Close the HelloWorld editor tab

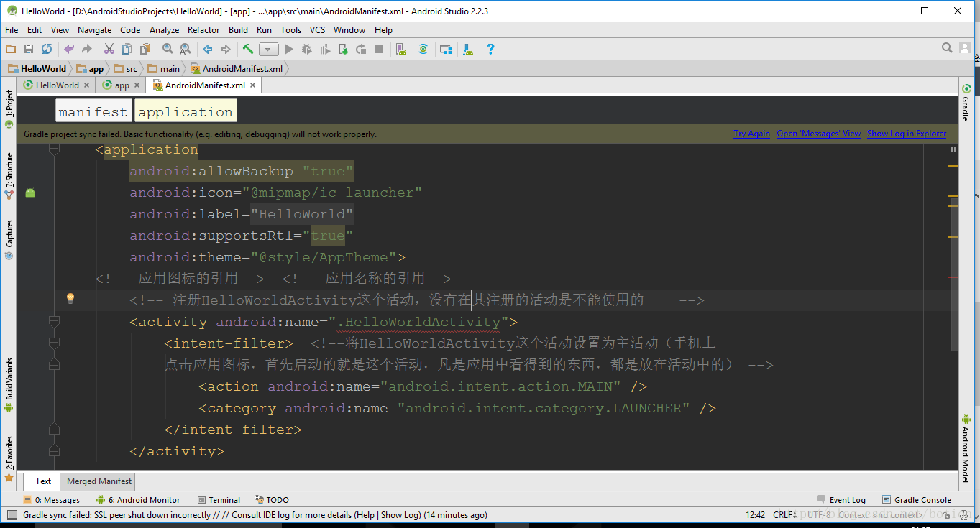87,85
